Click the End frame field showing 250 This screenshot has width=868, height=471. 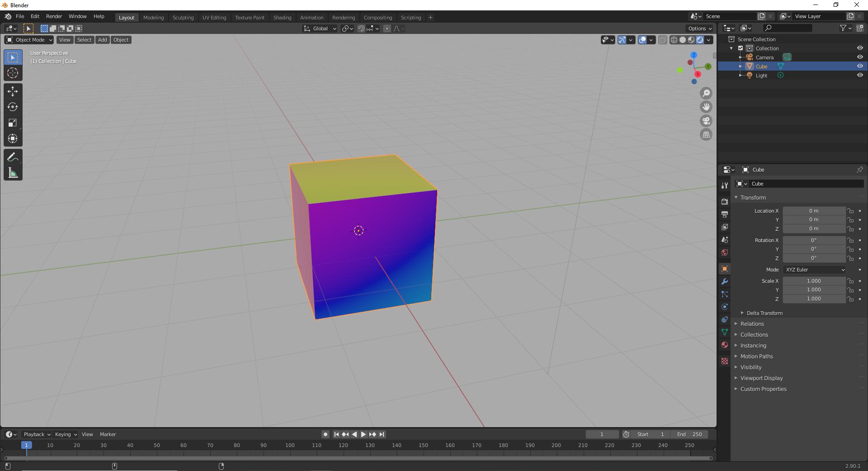pos(690,434)
